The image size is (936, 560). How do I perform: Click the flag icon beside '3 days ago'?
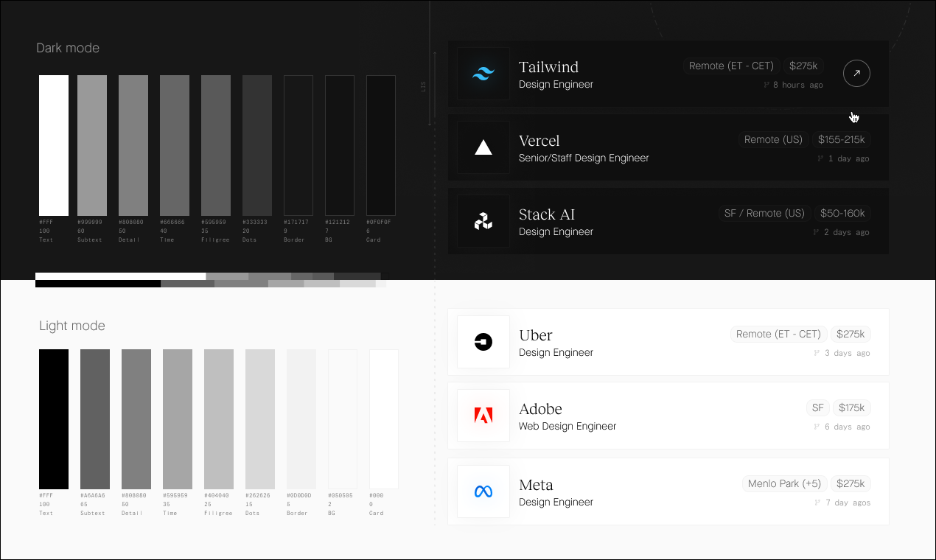(817, 353)
